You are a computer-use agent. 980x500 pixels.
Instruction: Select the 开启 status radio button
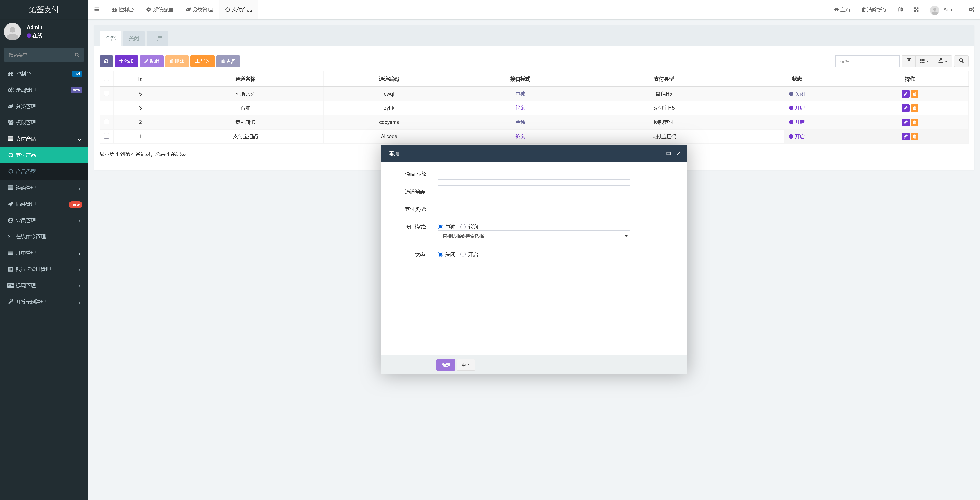click(463, 254)
